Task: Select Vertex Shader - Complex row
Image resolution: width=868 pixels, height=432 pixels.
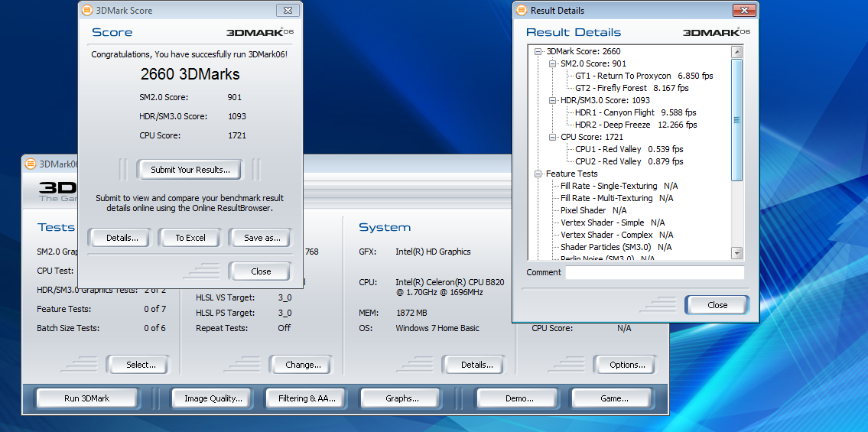Action: pos(617,235)
